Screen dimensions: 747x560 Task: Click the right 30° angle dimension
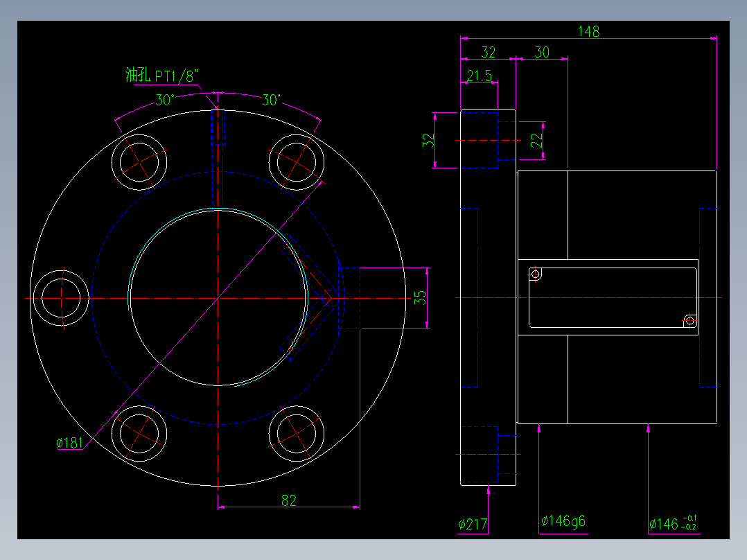tap(271, 100)
